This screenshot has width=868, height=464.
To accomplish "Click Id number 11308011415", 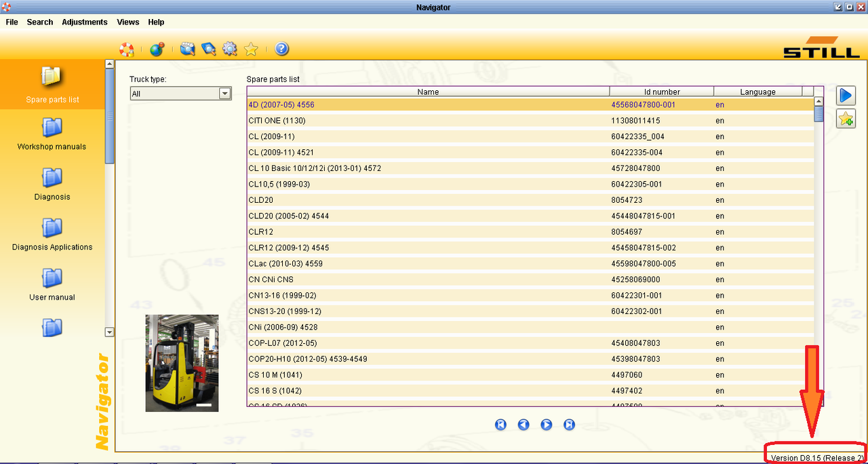I will tap(635, 121).
